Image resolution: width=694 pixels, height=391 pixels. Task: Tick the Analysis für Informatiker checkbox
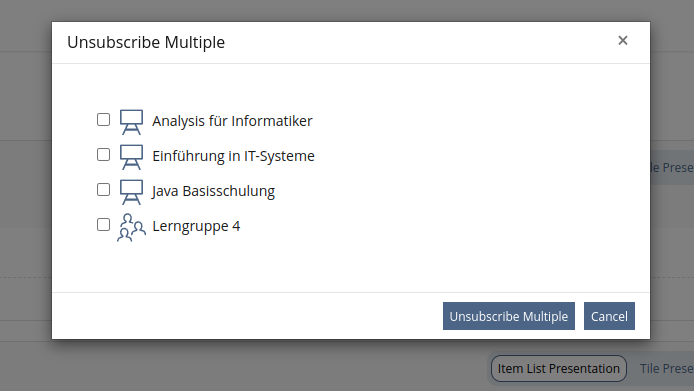(104, 120)
